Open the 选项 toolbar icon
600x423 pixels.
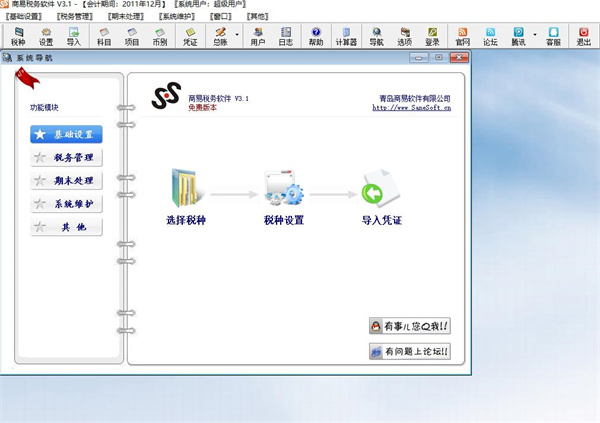404,36
